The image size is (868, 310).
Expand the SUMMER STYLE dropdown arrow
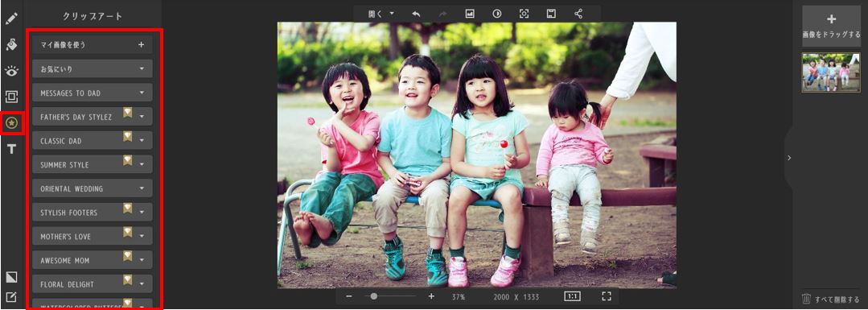tap(142, 164)
